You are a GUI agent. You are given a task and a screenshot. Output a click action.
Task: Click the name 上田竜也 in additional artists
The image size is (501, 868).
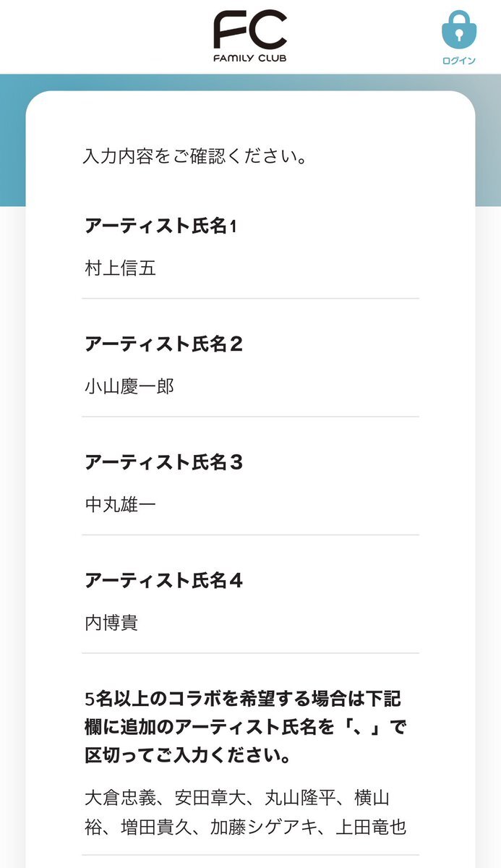click(372, 827)
